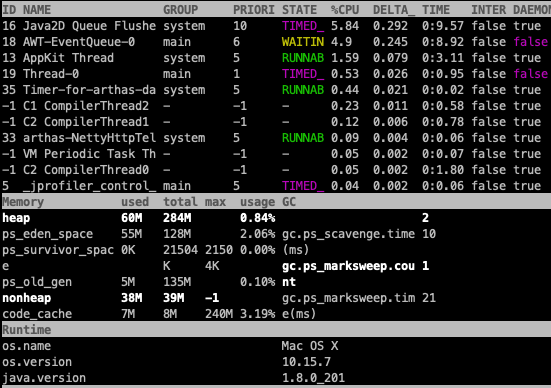Click the 'nonheap' row label

(x=26, y=298)
